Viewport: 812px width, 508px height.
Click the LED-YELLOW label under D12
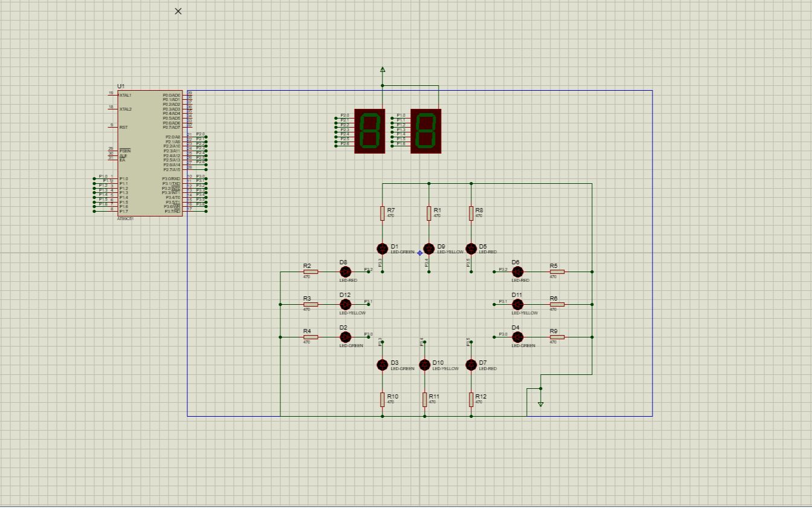[x=352, y=313]
